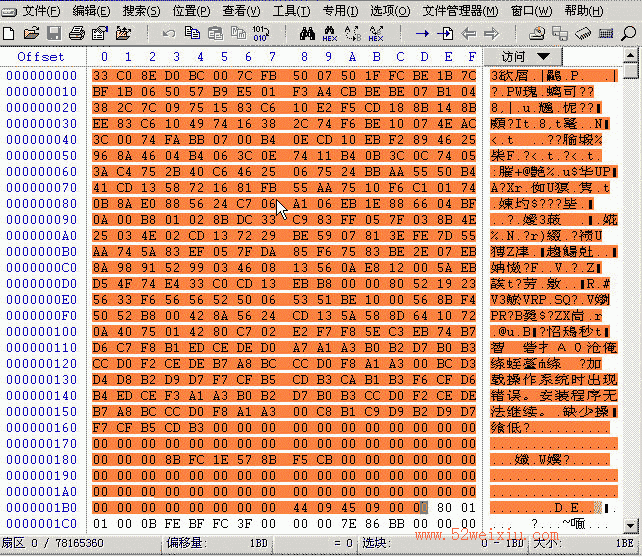Open the 搜索(S) menu

pos(141,11)
